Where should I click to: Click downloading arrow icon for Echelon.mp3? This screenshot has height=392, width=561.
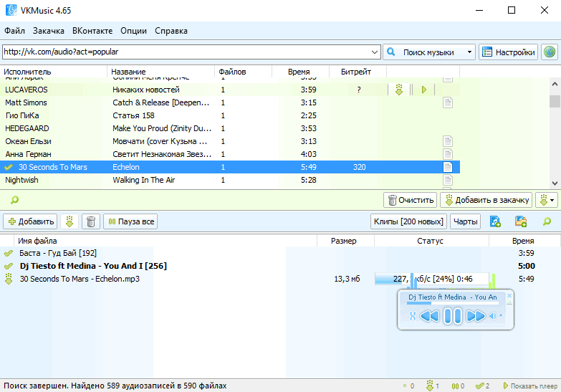click(x=9, y=279)
